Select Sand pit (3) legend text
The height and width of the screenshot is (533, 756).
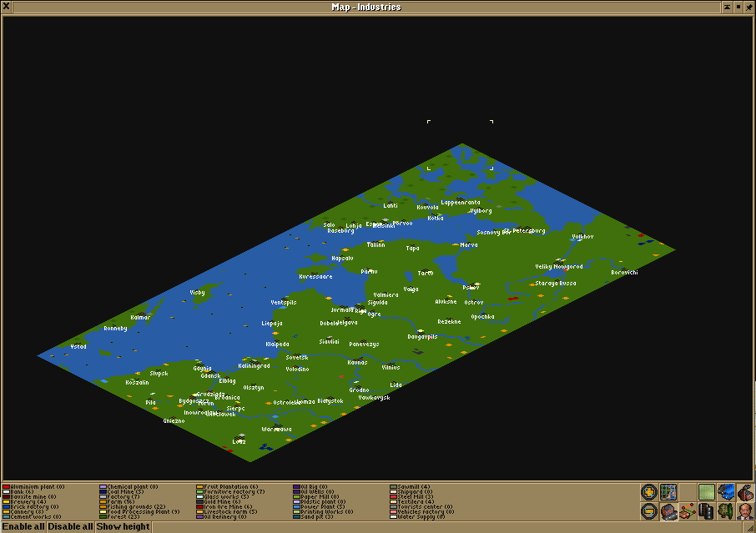[x=317, y=516]
